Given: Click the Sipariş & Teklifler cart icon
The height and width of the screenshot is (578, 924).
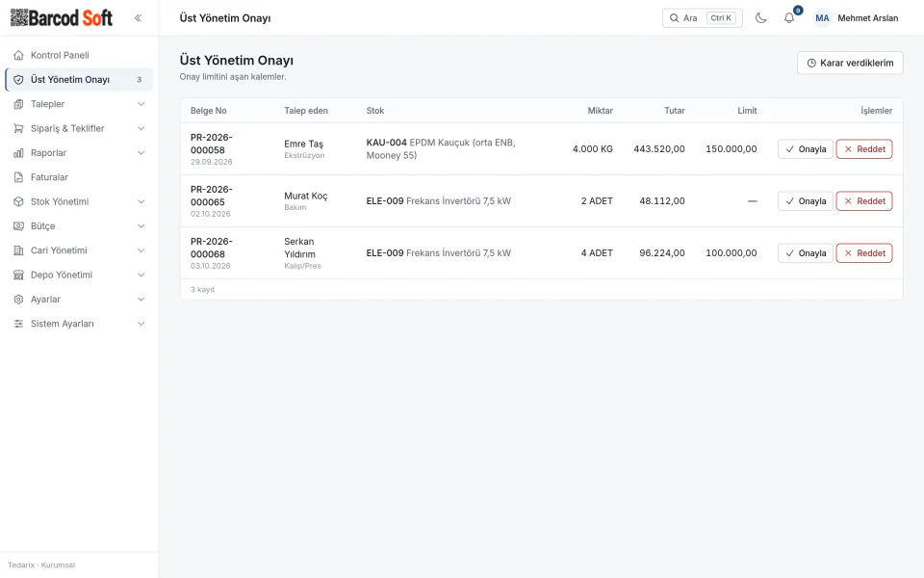Looking at the screenshot, I should [19, 128].
